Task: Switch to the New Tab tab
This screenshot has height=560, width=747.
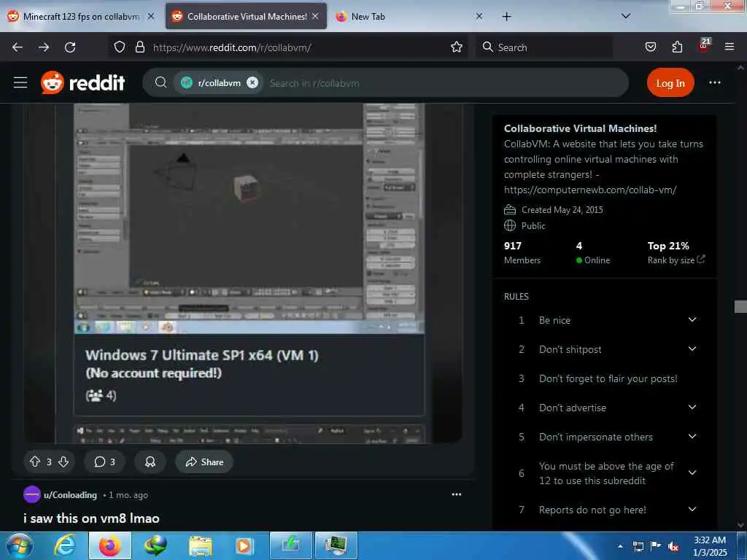Action: 410,17
